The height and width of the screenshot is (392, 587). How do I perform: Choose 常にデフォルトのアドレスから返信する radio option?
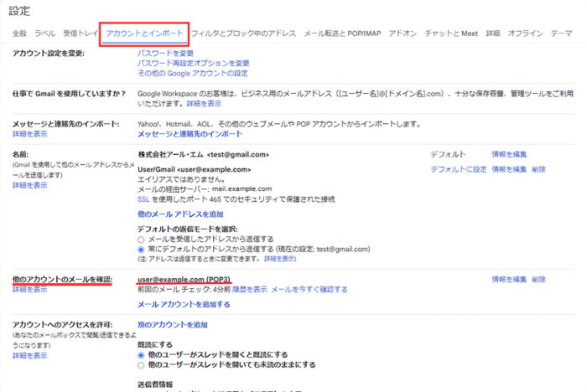141,249
